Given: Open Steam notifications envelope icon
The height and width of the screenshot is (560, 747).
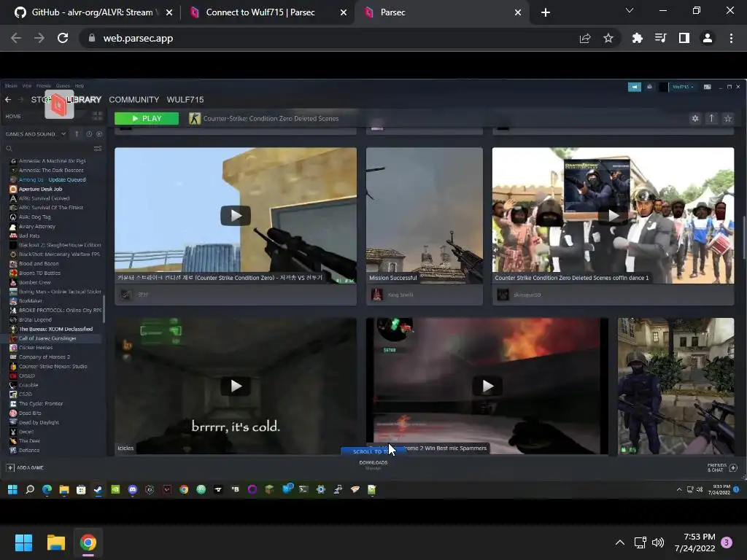Looking at the screenshot, I should pos(649,87).
